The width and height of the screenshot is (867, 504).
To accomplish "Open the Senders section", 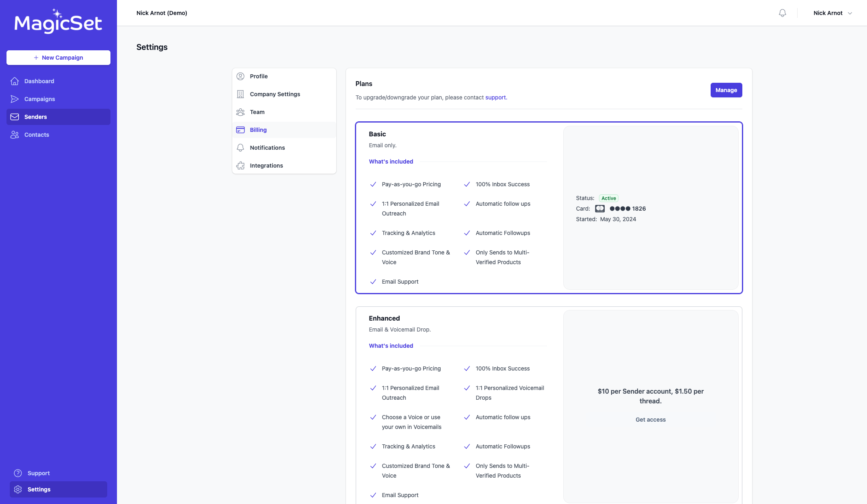I will pos(58,117).
